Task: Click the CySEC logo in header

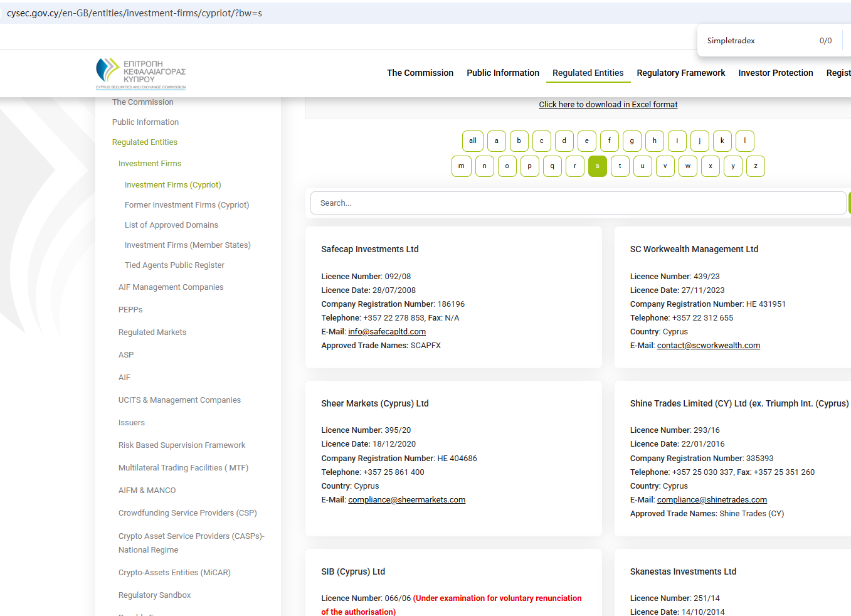Action: pyautogui.click(x=140, y=73)
